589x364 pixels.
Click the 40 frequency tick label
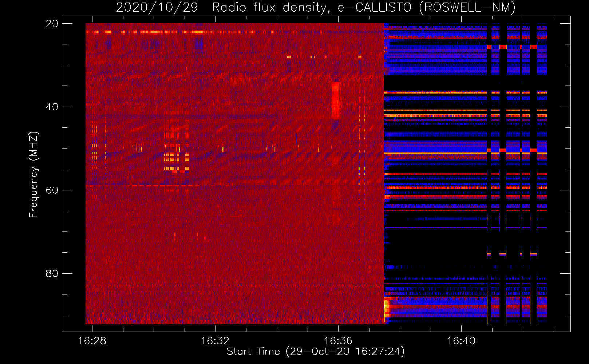(52, 107)
